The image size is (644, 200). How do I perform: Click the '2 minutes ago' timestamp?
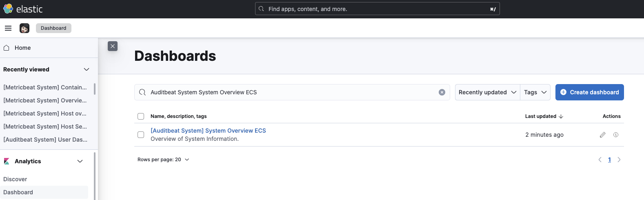544,135
